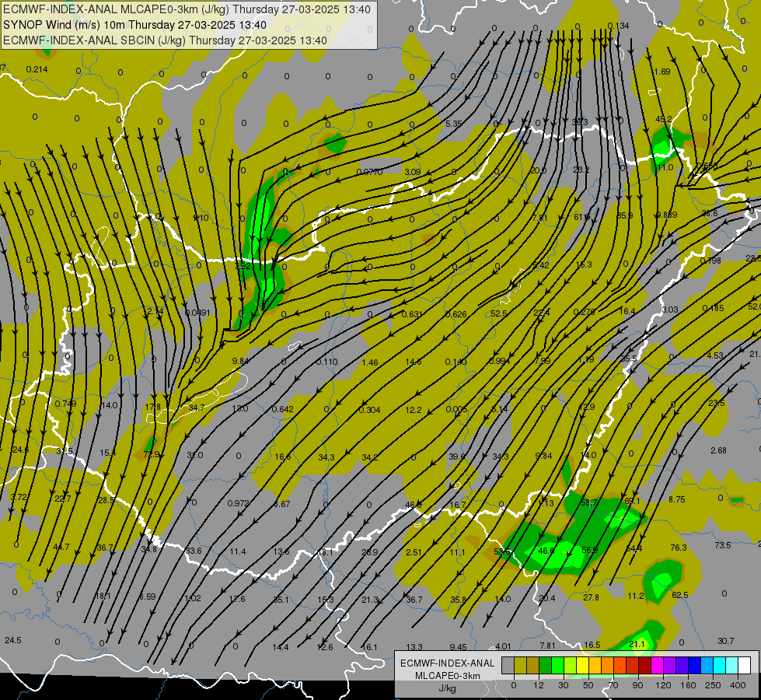761x700 pixels.
Task: Click the map value 0.304
Action: [x=370, y=410]
